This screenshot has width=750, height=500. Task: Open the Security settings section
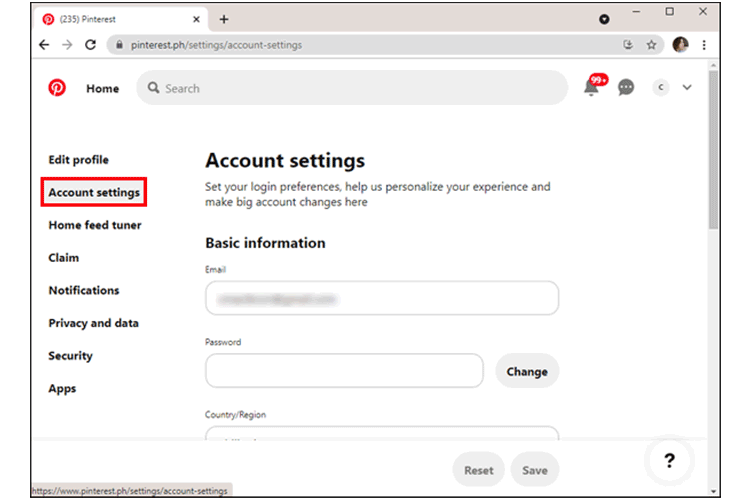pos(70,356)
